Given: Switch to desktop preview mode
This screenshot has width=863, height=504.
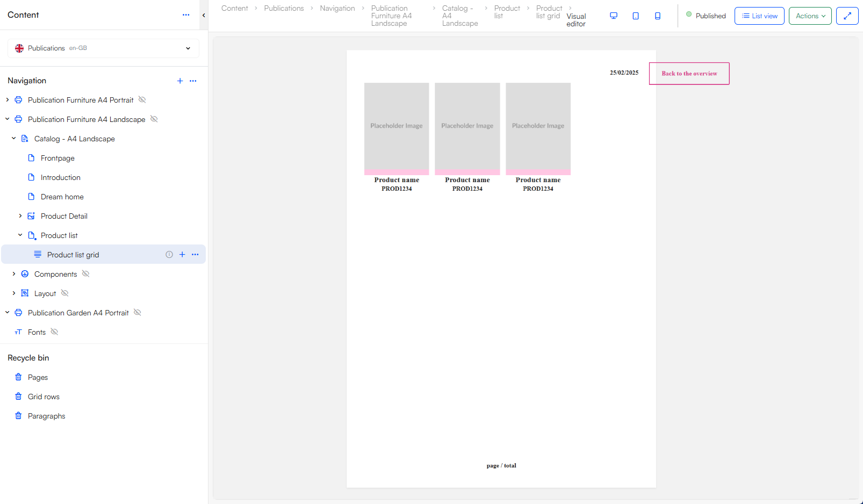Looking at the screenshot, I should point(613,16).
